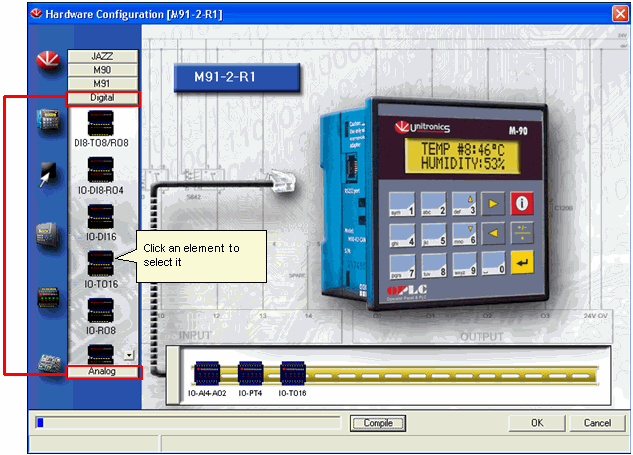Click the M91-2-R1 model label

click(x=237, y=77)
